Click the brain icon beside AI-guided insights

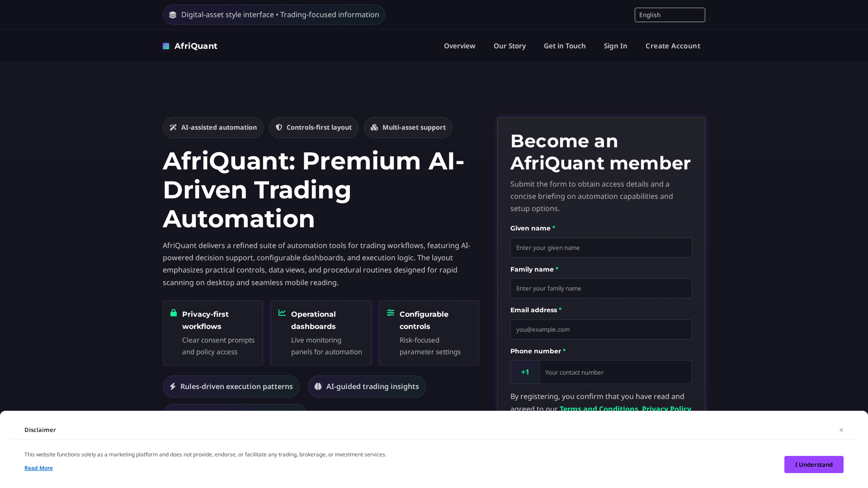[318, 386]
